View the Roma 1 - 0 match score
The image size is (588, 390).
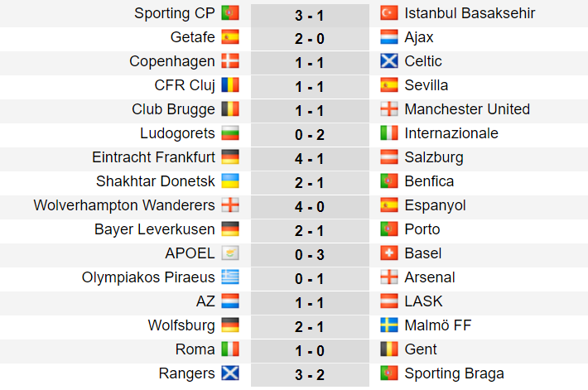(x=310, y=349)
